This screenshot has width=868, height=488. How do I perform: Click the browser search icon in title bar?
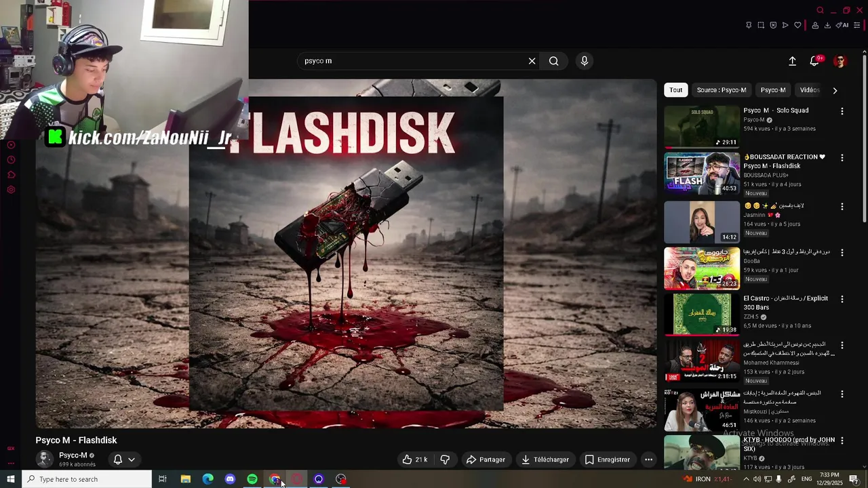[x=820, y=10]
